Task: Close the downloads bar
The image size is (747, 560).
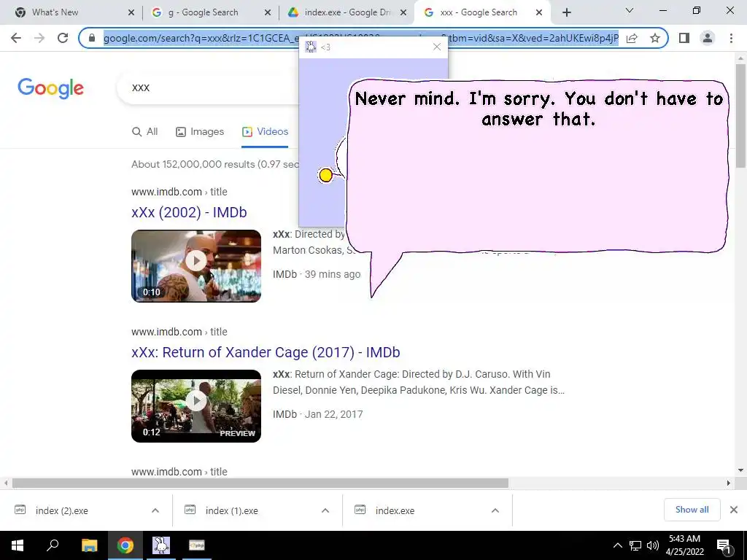Action: click(734, 510)
